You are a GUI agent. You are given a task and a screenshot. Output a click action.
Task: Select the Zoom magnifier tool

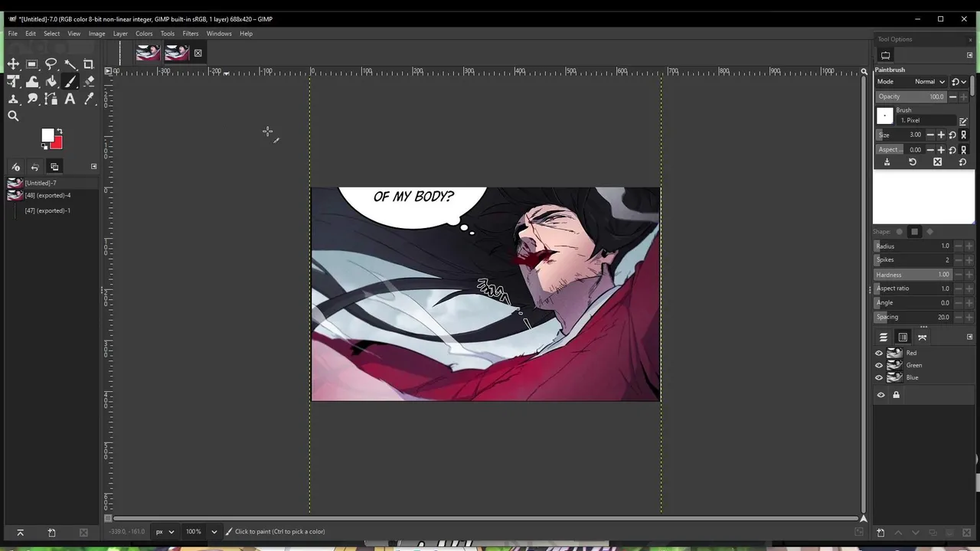(13, 116)
